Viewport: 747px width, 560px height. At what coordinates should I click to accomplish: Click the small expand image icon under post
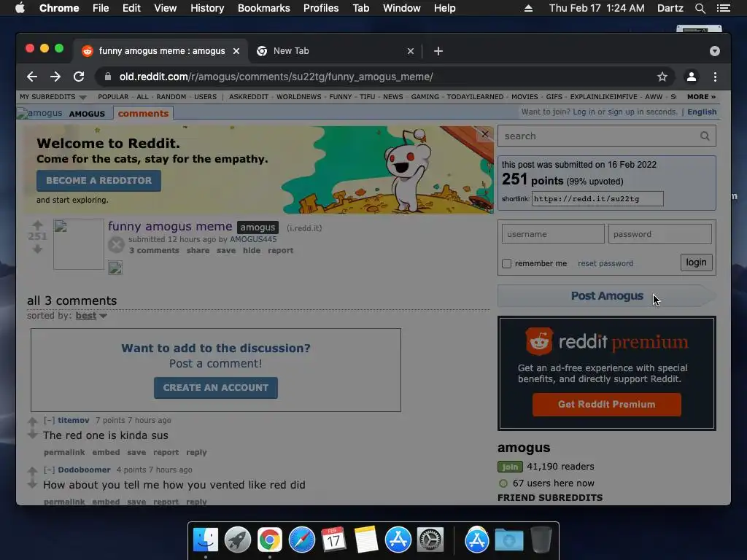point(115,268)
